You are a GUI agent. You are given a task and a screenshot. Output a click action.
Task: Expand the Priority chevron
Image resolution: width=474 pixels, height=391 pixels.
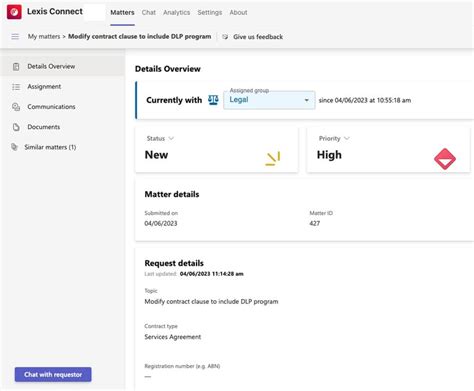coord(347,138)
